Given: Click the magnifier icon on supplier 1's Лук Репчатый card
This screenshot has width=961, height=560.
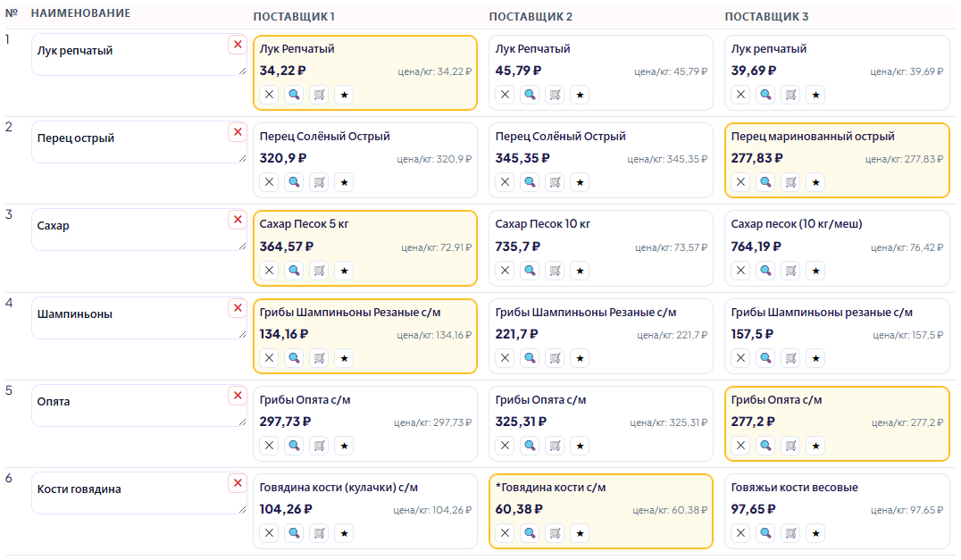Looking at the screenshot, I should pyautogui.click(x=294, y=95).
